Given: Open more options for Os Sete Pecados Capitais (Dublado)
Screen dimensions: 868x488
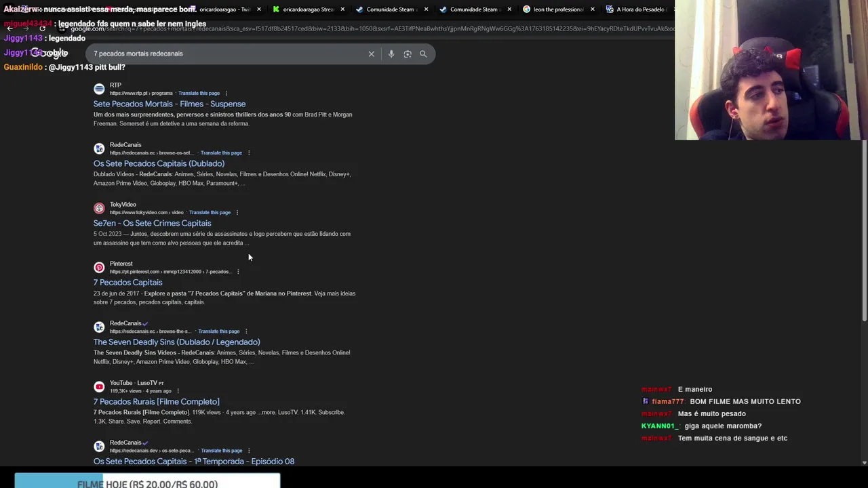Looking at the screenshot, I should coord(249,152).
